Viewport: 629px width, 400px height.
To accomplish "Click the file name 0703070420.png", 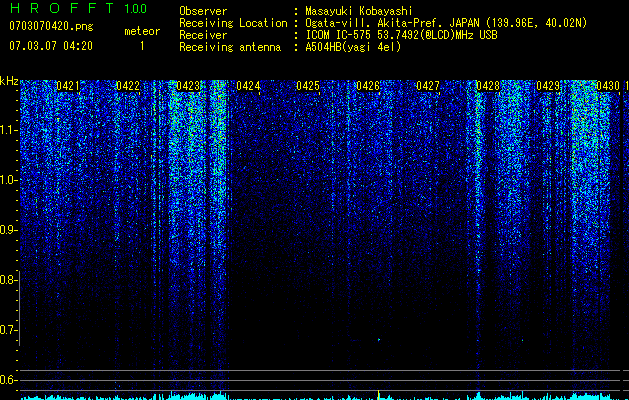I will coord(51,26).
